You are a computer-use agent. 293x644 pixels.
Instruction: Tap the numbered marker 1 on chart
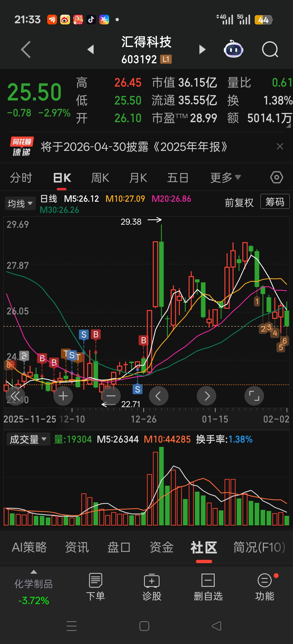[257, 301]
